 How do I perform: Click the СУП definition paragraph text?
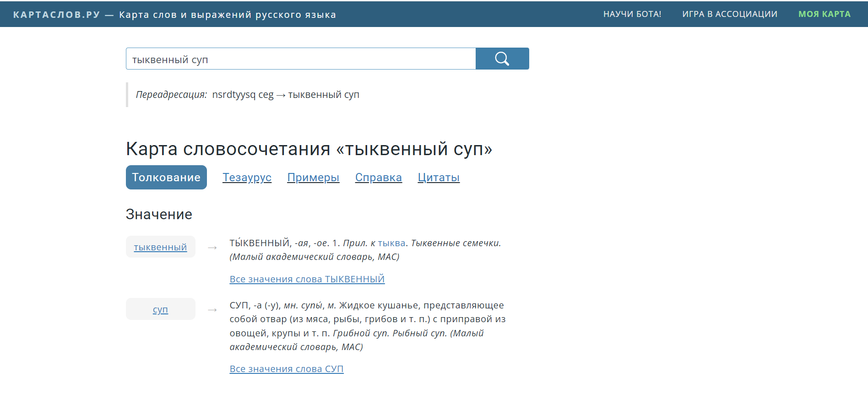click(368, 326)
